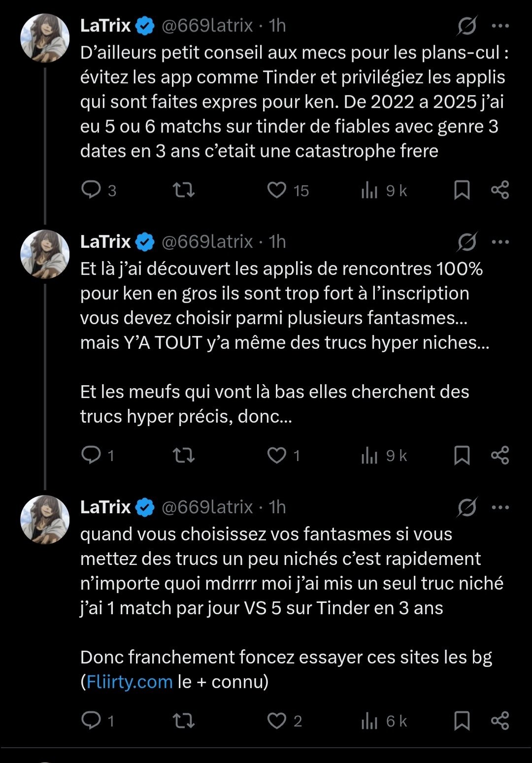Open LaTrix avatar on the third tweet
Viewport: 532px width, 763px height.
point(45,520)
